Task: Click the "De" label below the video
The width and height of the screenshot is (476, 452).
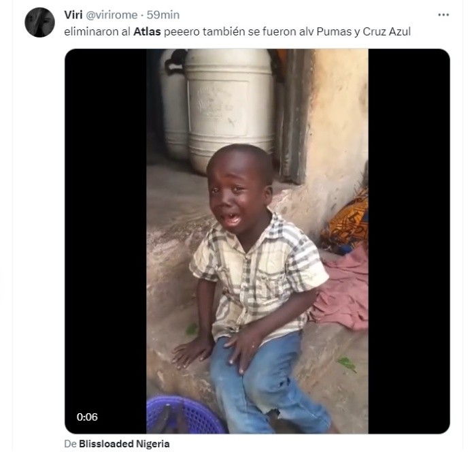Action: point(70,444)
